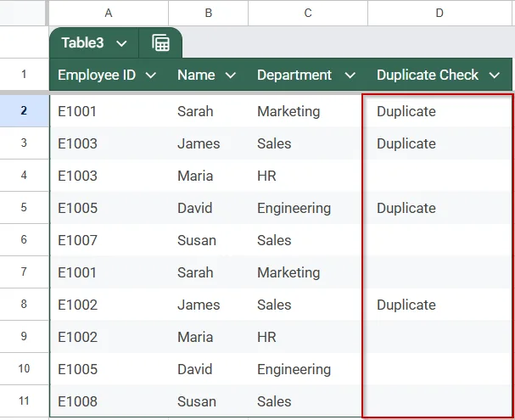This screenshot has width=515, height=420.
Task: Click the Employee ID header text
Action: point(97,76)
